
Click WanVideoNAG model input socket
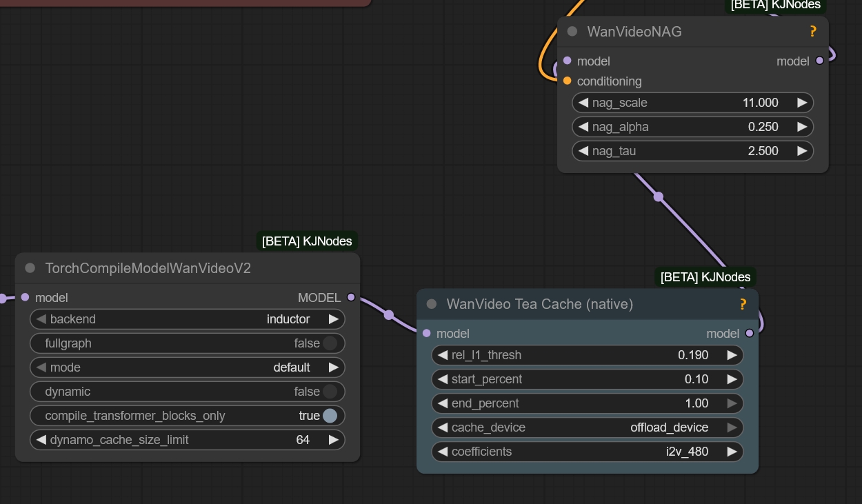tap(568, 61)
